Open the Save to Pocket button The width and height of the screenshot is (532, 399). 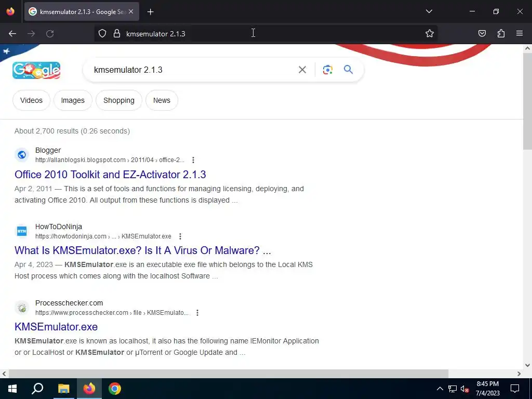click(x=482, y=34)
